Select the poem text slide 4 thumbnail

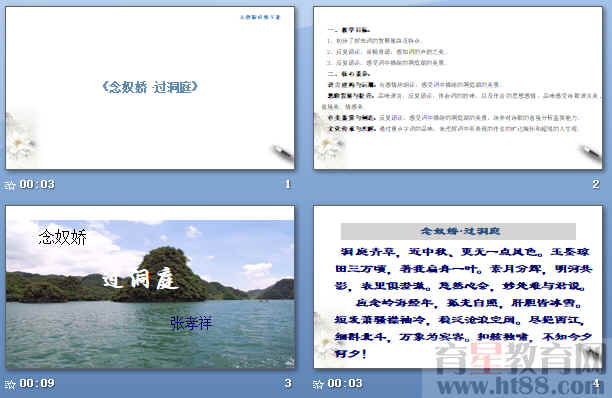tap(458, 287)
